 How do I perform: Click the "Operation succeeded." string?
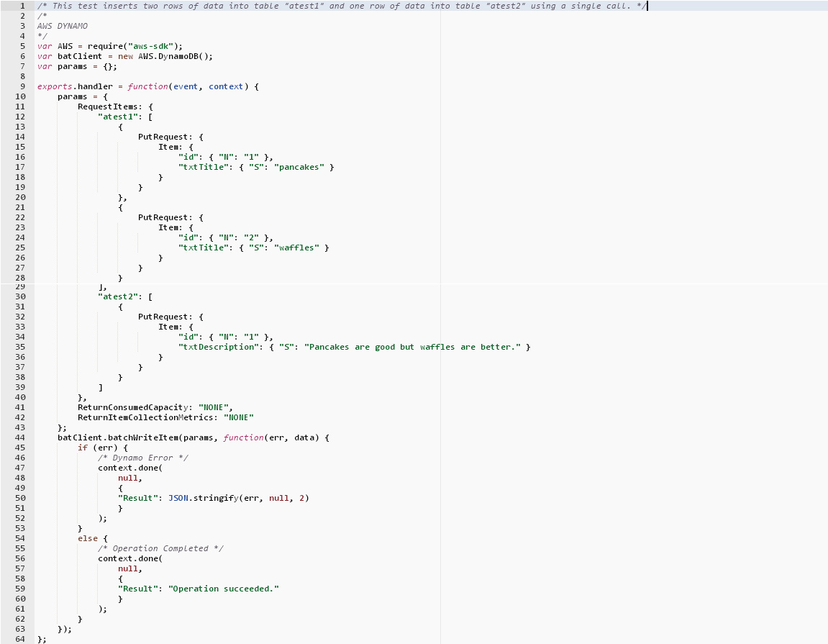pos(224,589)
